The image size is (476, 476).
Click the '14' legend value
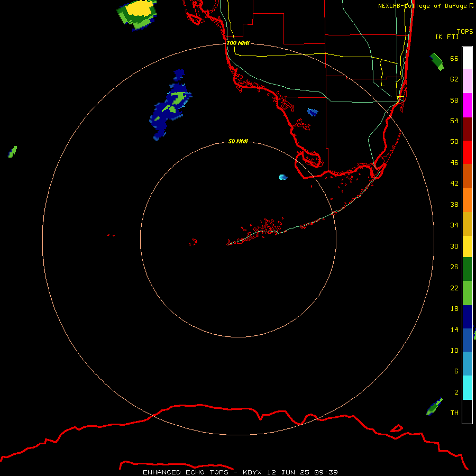click(x=454, y=329)
